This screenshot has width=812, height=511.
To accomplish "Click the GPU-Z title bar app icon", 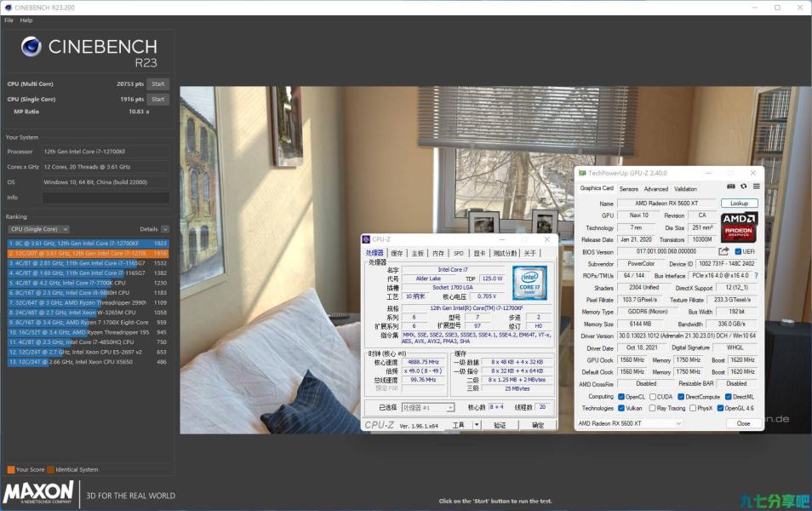I will coord(582,173).
